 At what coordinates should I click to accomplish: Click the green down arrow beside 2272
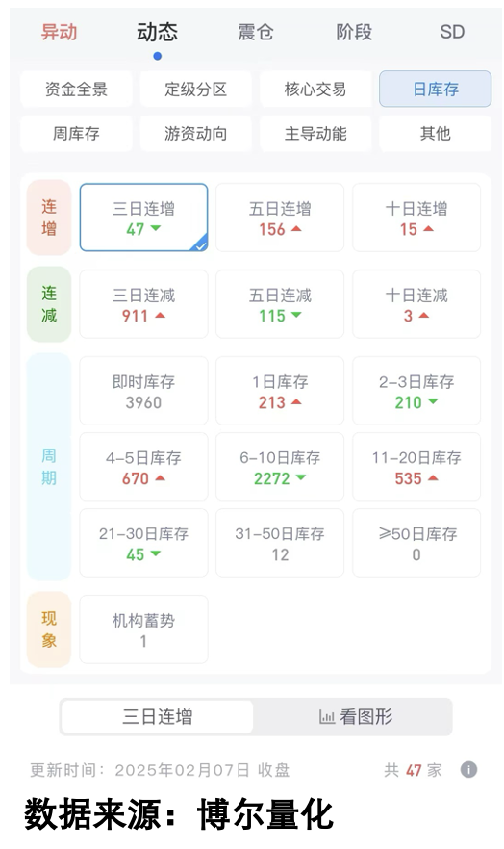pyautogui.click(x=301, y=477)
